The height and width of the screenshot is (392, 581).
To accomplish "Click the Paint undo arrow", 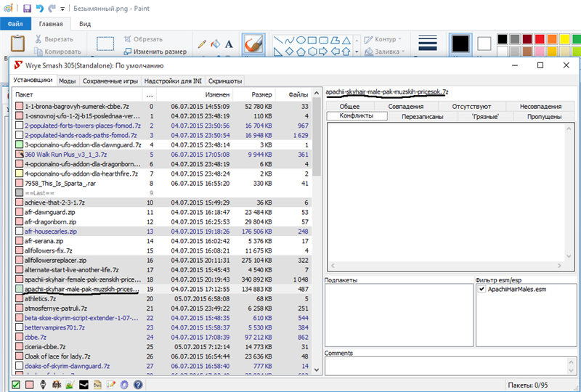I will coord(40,8).
